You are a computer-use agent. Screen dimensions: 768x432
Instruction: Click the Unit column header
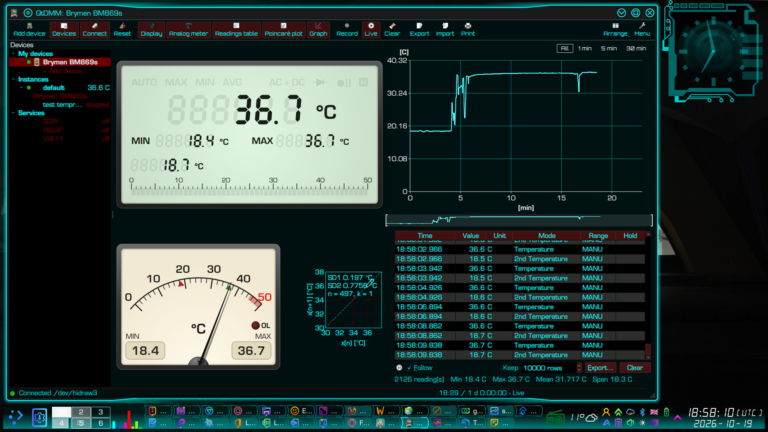(x=499, y=236)
